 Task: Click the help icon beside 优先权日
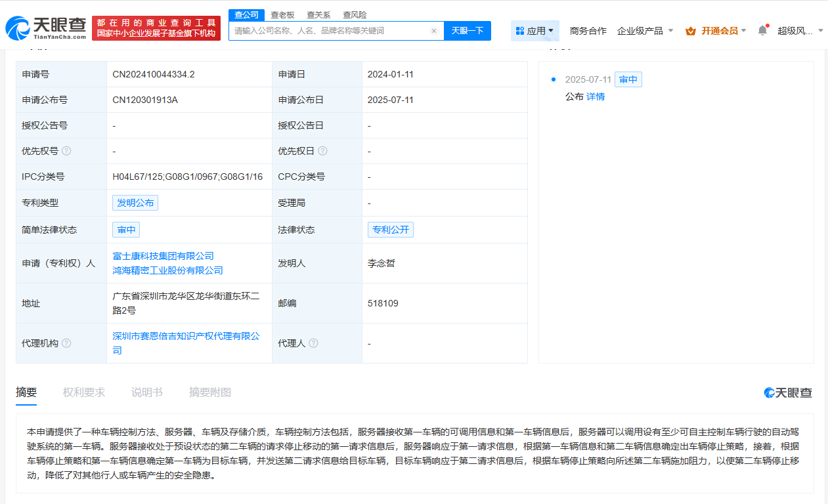click(x=322, y=151)
